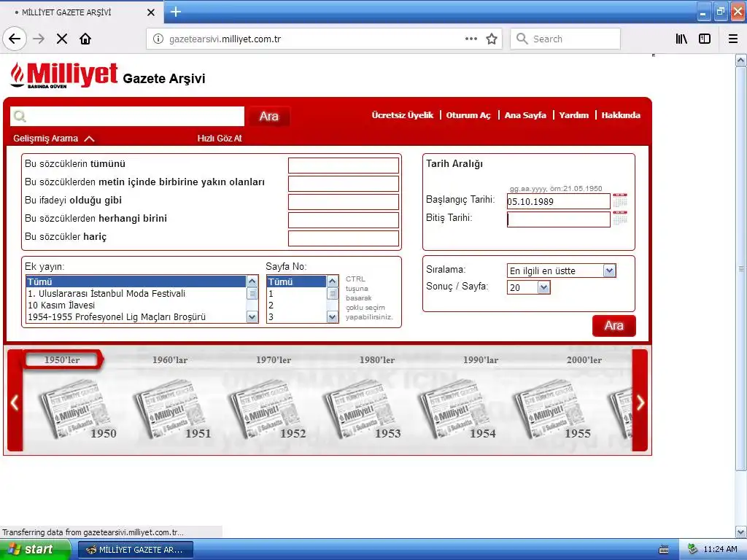The image size is (747, 560).
Task: Toggle the sidebar view icon
Action: click(x=705, y=39)
